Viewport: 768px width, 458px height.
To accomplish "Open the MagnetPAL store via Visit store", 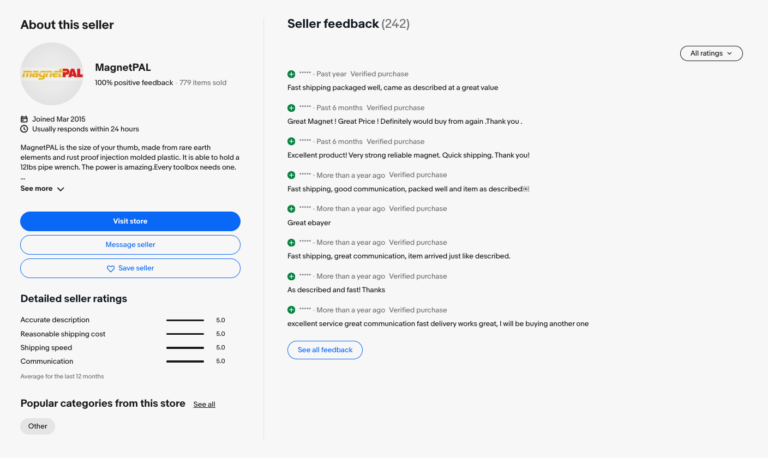I will (130, 221).
